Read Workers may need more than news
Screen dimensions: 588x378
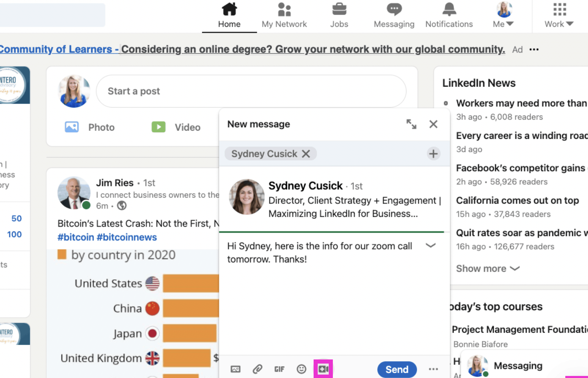(x=521, y=103)
